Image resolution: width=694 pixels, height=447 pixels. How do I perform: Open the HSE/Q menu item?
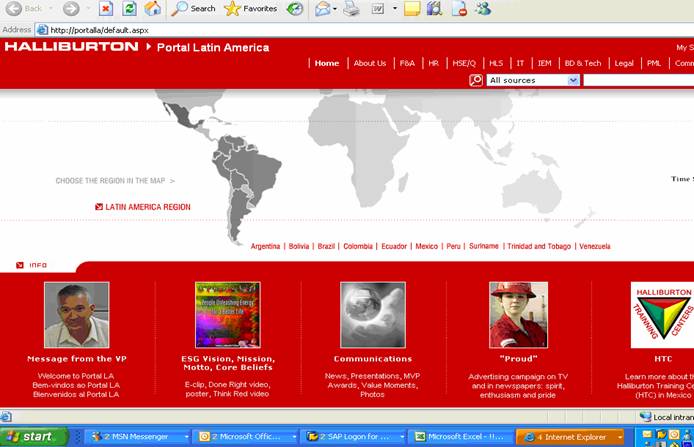point(464,63)
